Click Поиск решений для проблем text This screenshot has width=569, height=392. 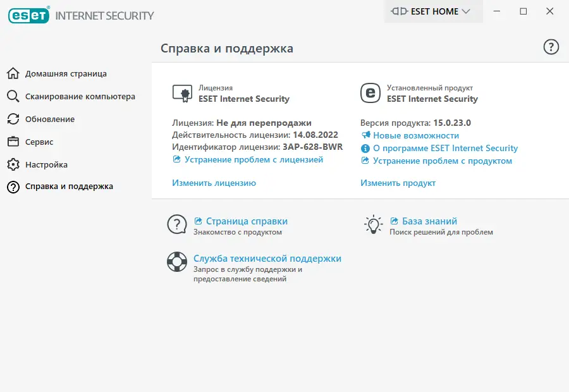click(441, 232)
